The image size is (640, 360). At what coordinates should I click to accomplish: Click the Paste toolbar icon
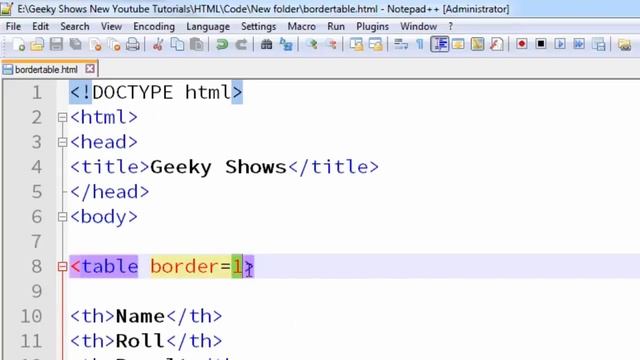(196, 44)
